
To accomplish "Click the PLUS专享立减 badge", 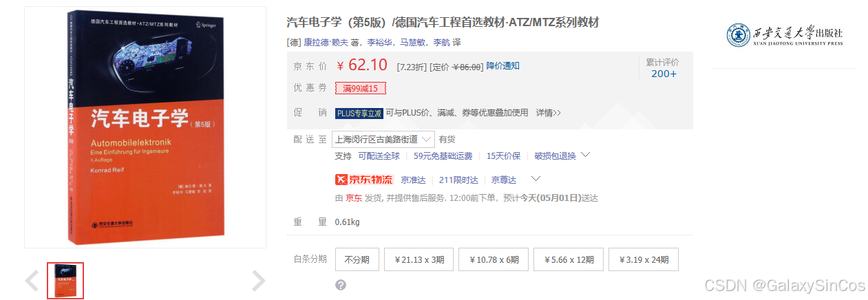I will point(359,113).
